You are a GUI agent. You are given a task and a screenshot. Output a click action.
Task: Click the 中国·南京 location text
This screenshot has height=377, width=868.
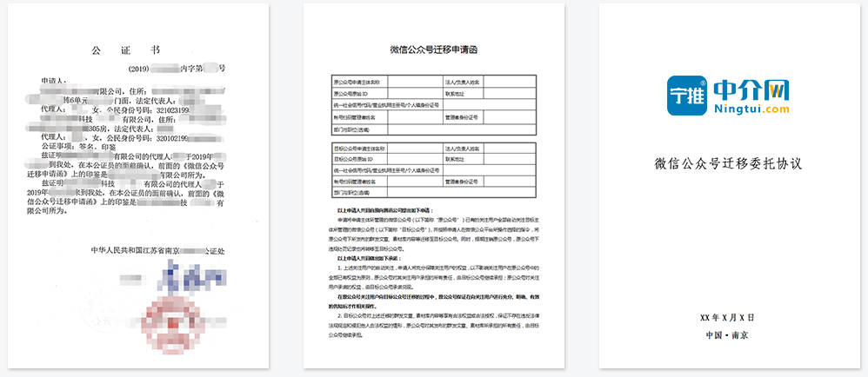tap(727, 334)
